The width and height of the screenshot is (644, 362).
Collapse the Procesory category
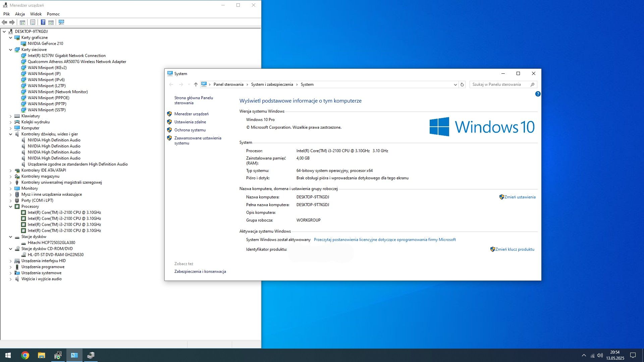pos(10,206)
